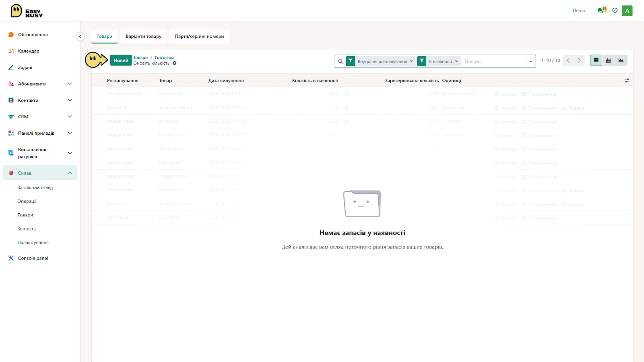This screenshot has height=362, width=644.
Task: Tick the select-all checkbox in the table header
Action: pyautogui.click(x=99, y=80)
